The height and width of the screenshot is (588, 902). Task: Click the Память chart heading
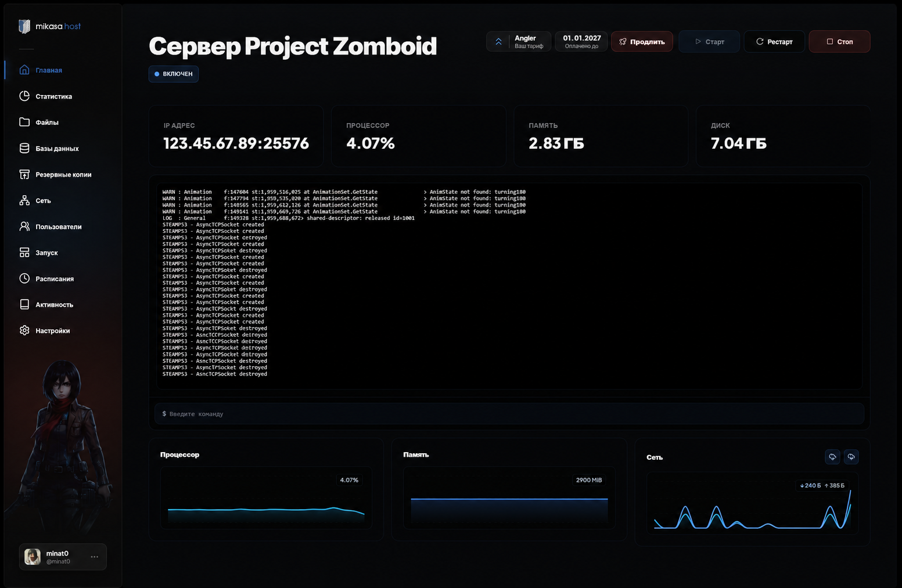tap(416, 454)
